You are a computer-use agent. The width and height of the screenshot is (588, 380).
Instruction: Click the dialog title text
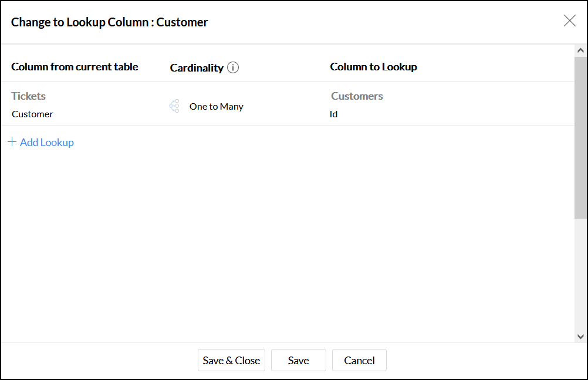coord(110,22)
